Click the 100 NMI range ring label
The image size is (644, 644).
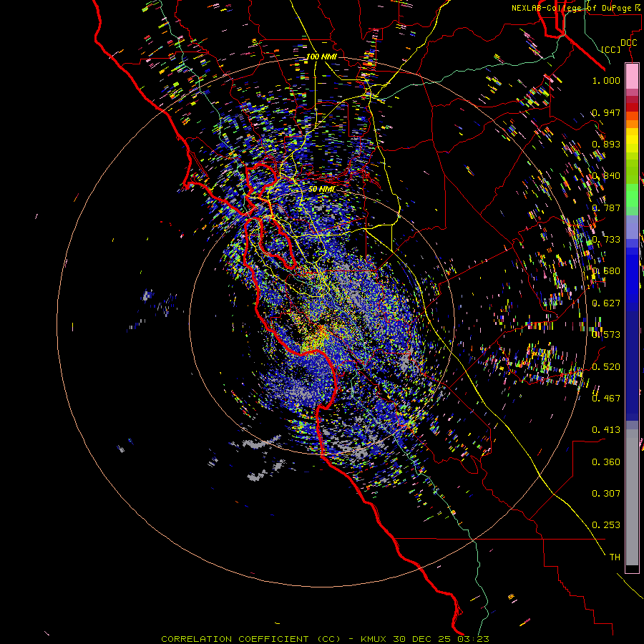tap(321, 57)
